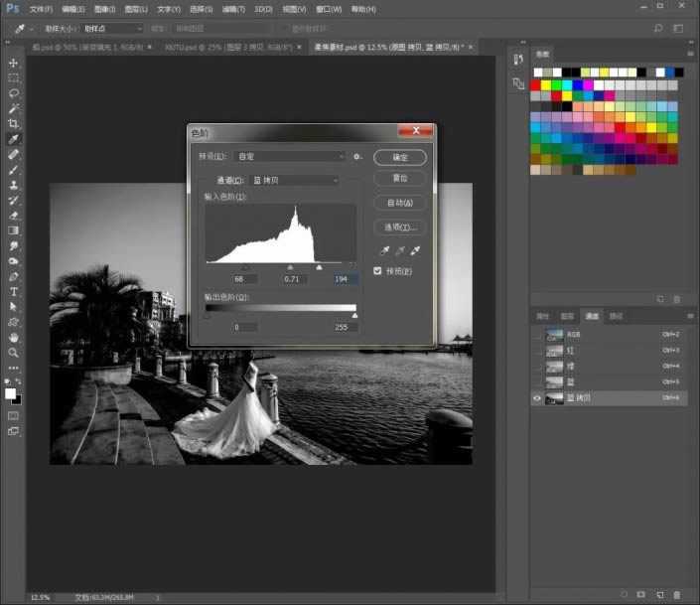Select the Move tool in the toolbar
Viewport: 700px width, 605px height.
[x=14, y=62]
